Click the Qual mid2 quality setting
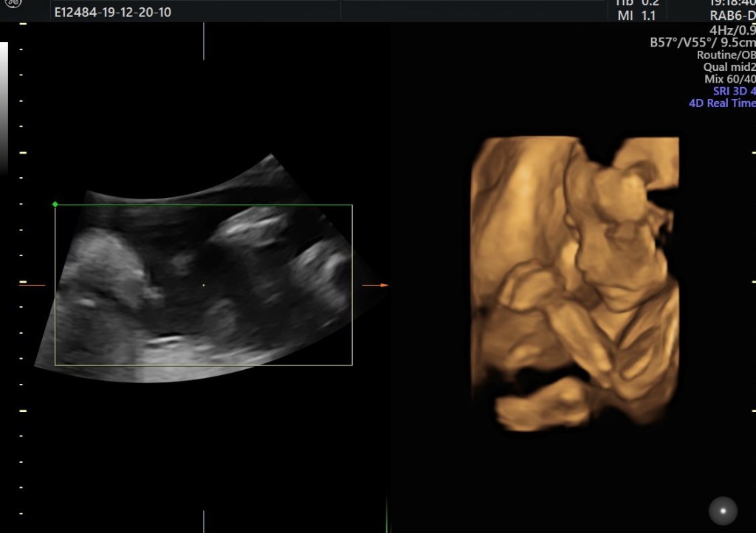Image resolution: width=756 pixels, height=533 pixels. click(x=729, y=67)
